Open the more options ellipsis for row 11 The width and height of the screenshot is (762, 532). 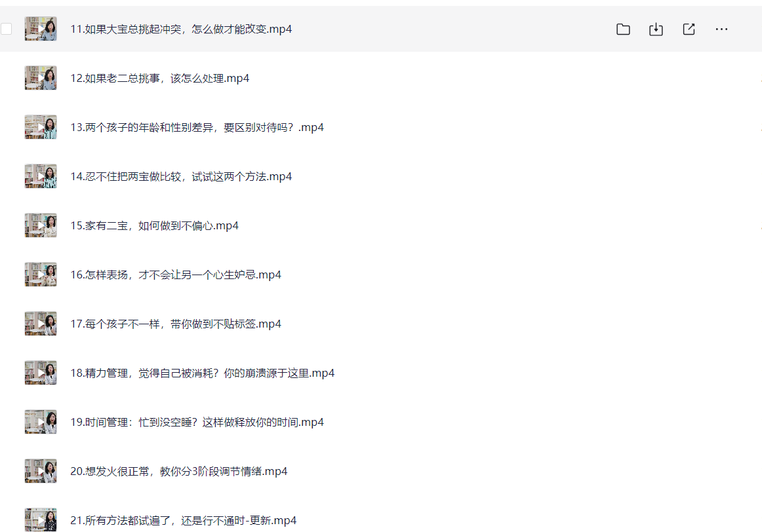[721, 29]
